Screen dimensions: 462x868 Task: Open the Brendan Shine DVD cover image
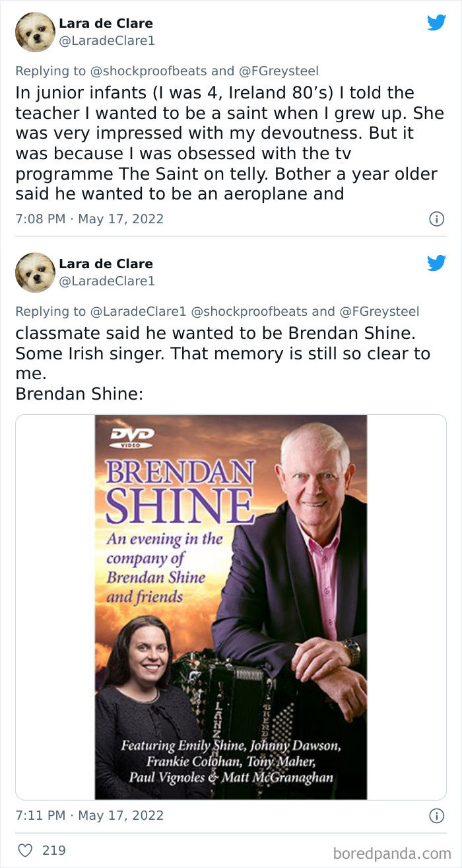(231, 607)
